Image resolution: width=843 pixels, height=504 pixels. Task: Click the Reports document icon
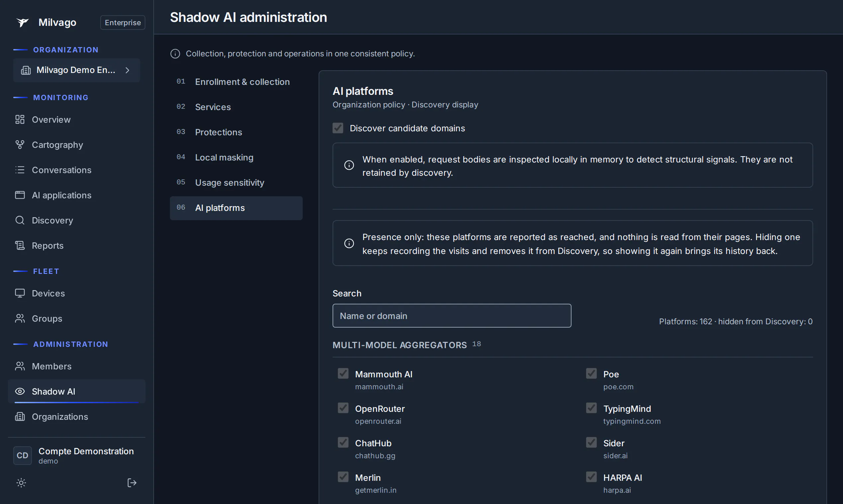point(20,246)
